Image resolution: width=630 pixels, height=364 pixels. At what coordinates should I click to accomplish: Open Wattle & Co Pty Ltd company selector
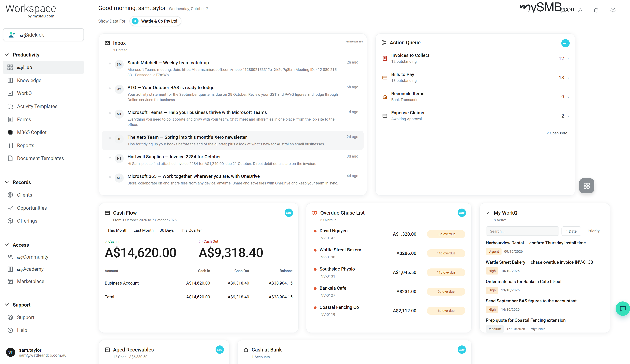click(155, 21)
